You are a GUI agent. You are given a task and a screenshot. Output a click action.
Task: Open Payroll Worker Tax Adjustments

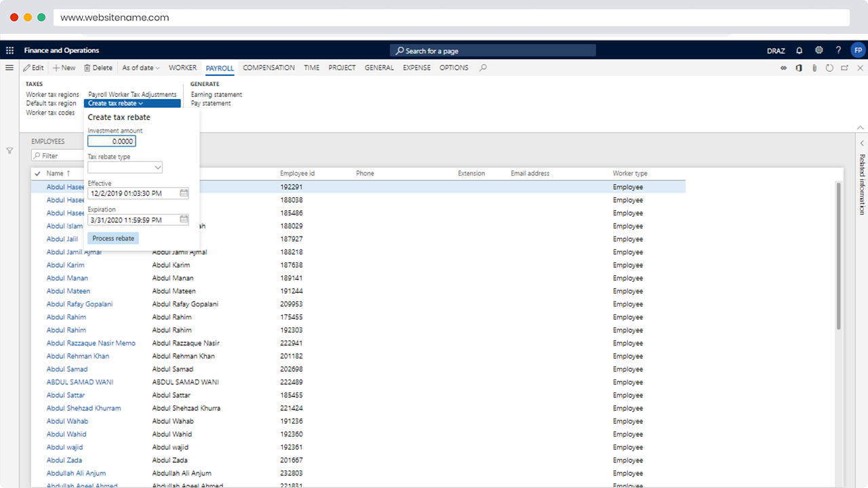tap(132, 95)
